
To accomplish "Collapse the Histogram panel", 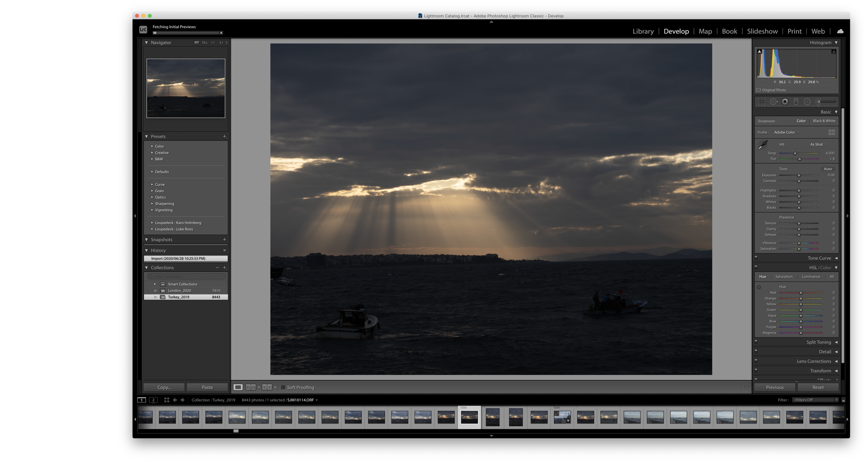I will (x=836, y=43).
